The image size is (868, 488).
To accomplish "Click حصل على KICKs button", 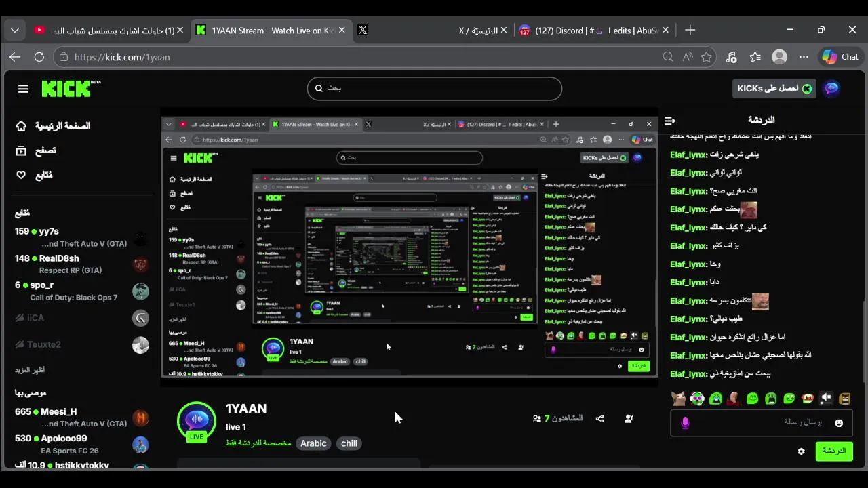I will (774, 89).
